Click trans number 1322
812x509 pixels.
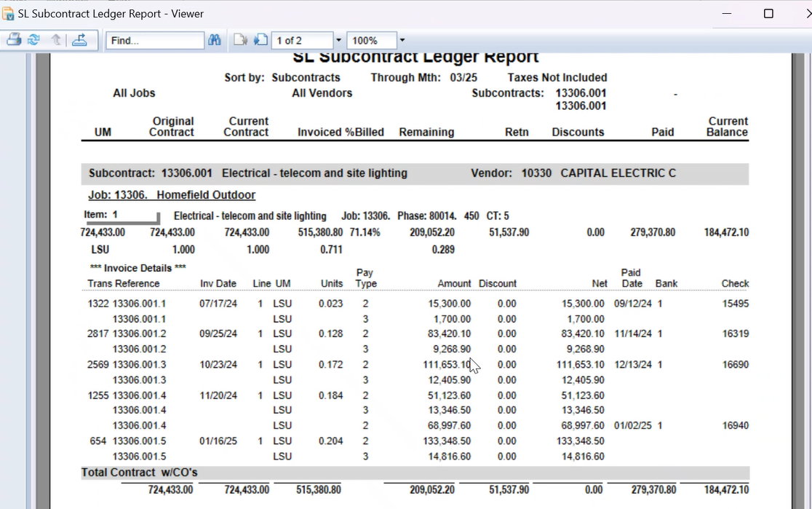(98, 304)
